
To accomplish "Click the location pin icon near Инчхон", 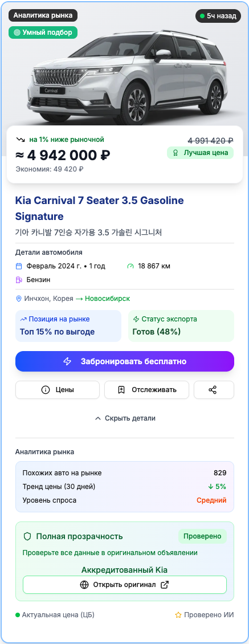I will coord(18,299).
